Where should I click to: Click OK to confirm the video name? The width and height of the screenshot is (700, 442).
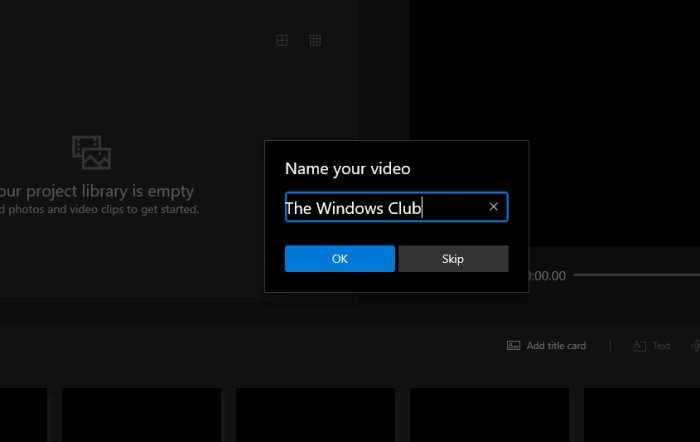pos(340,259)
